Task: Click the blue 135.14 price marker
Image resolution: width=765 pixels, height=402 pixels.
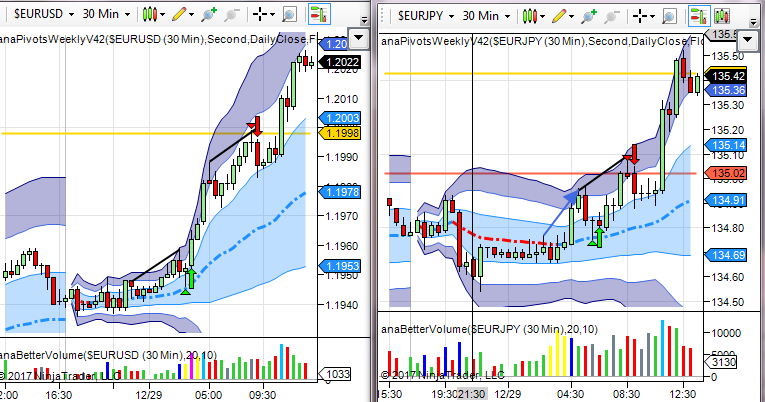Action: tap(725, 145)
